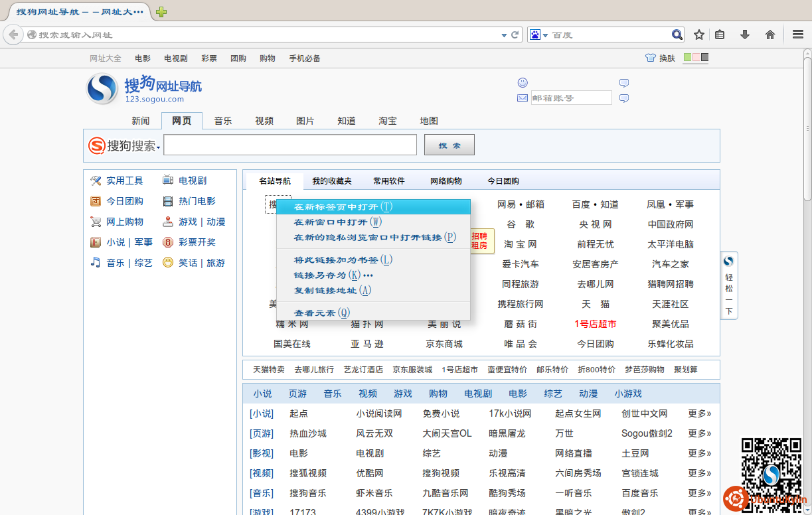Screen dimensions: 812x515
Task: Select 复制链接地址 in the context menu
Action: [x=332, y=290]
